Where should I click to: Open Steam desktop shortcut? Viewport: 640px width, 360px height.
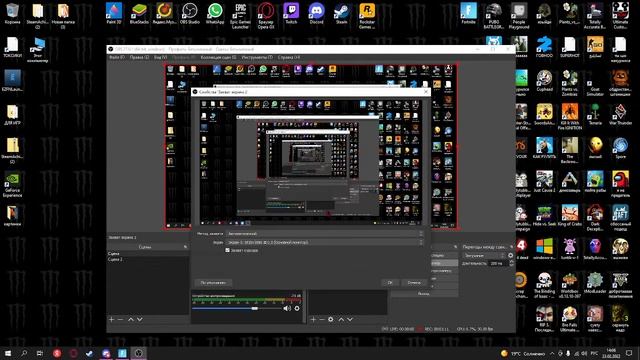[342, 14]
